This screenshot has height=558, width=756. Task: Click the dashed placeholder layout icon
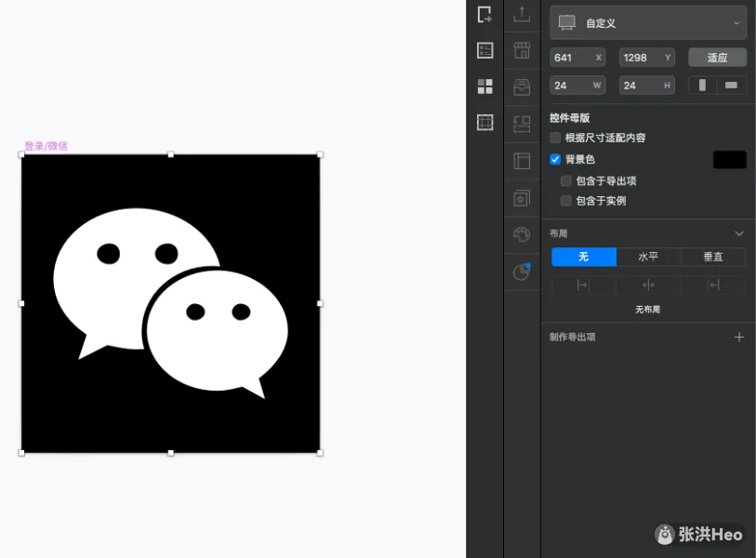click(x=522, y=124)
